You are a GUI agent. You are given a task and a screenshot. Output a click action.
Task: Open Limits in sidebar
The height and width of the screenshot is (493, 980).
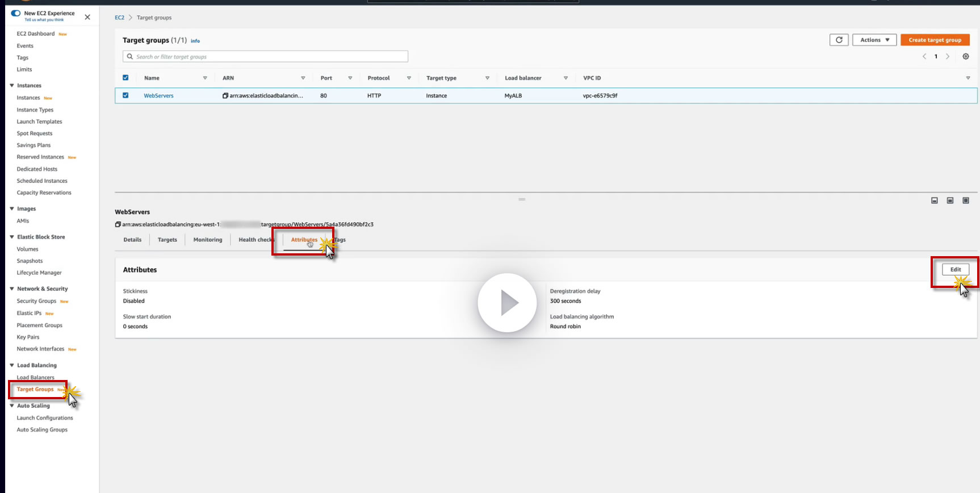pos(24,69)
